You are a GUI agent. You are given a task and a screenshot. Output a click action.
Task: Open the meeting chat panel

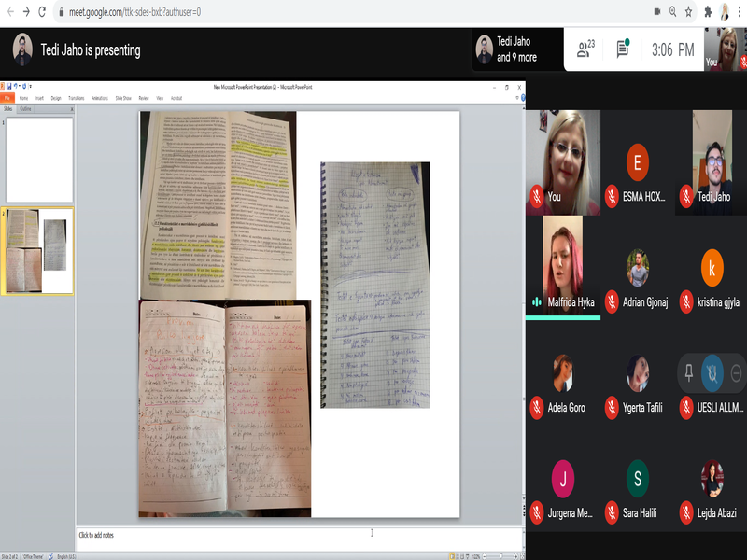click(x=623, y=49)
